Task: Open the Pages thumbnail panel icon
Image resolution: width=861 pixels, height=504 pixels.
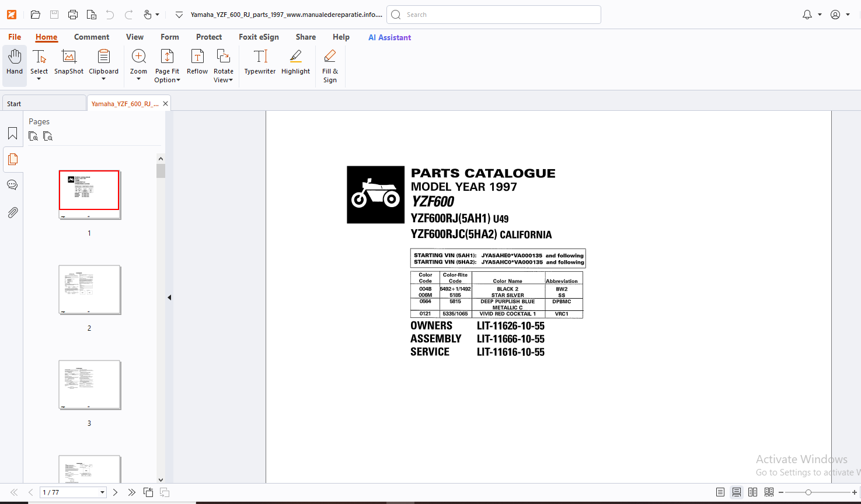Action: [12, 159]
